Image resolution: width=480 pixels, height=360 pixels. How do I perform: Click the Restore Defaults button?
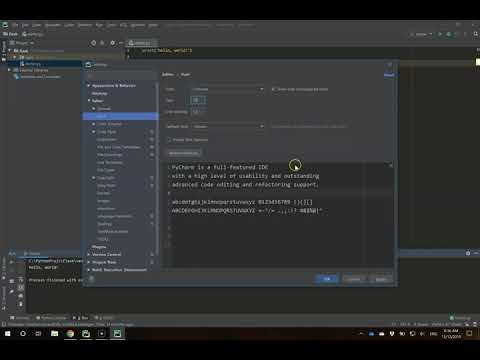click(x=183, y=153)
